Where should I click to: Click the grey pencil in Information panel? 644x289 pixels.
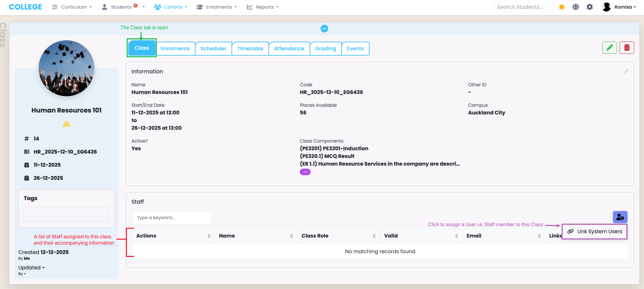tap(626, 72)
